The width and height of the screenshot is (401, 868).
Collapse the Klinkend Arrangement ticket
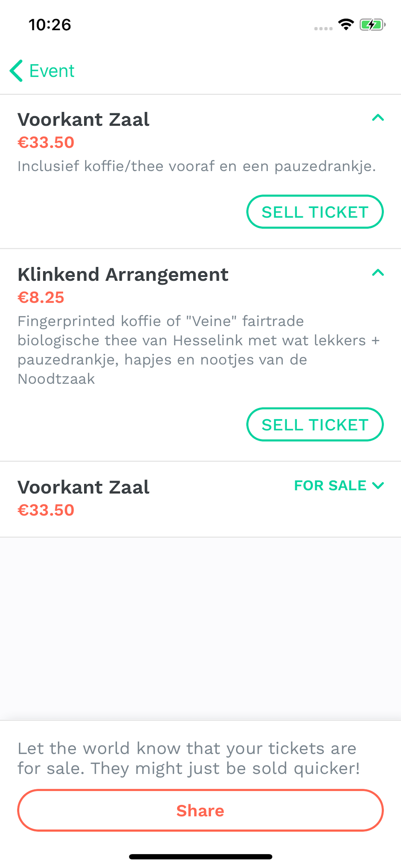click(x=378, y=273)
